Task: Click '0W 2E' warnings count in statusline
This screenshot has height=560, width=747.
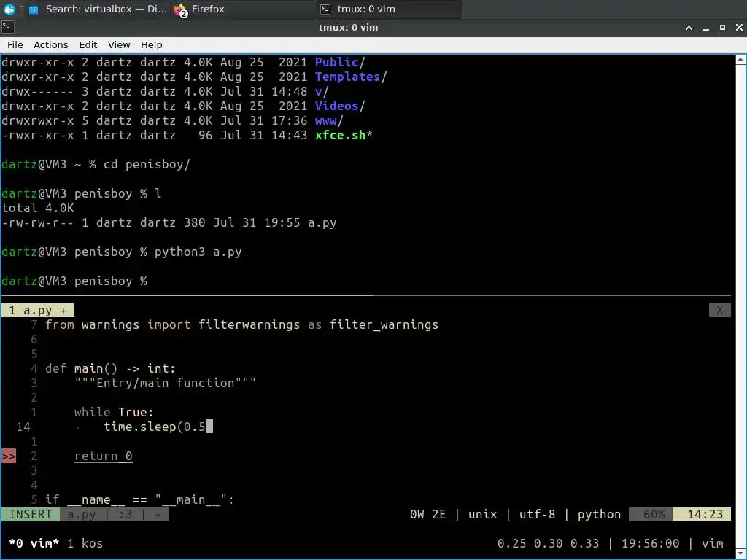Action: (x=427, y=514)
